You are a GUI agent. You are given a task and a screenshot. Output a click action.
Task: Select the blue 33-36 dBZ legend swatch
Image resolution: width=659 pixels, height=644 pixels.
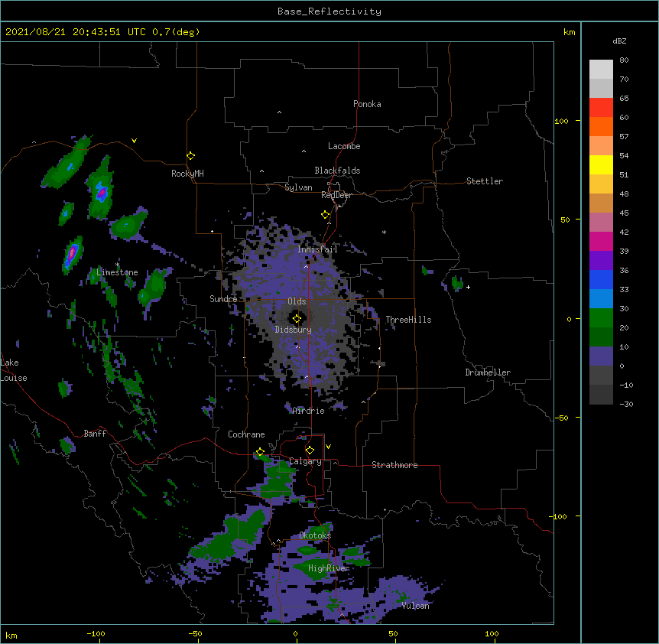[601, 279]
